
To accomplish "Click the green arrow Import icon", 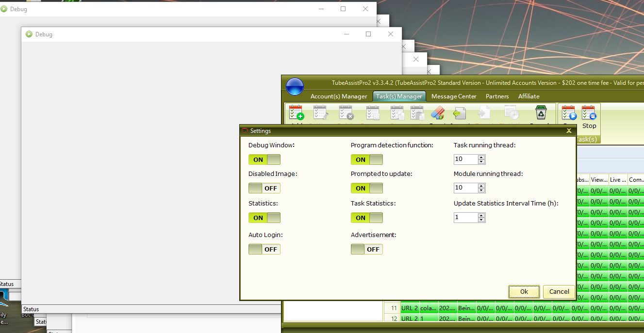I will pyautogui.click(x=459, y=113).
